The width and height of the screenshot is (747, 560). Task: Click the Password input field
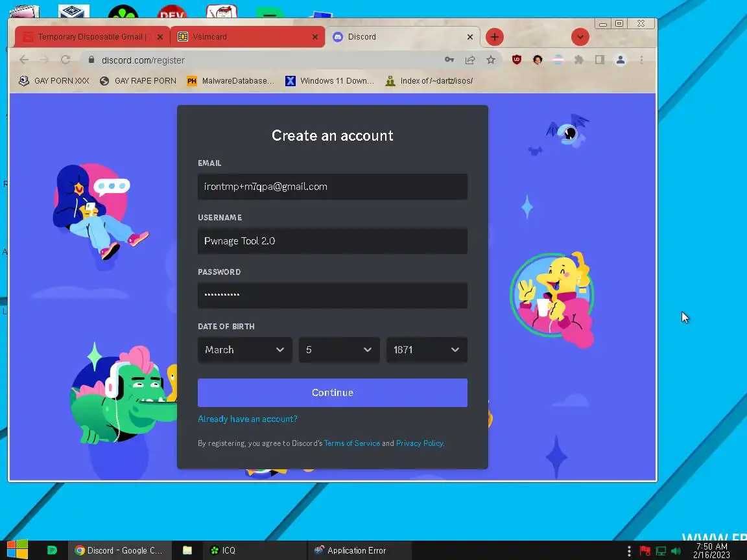[x=333, y=296]
